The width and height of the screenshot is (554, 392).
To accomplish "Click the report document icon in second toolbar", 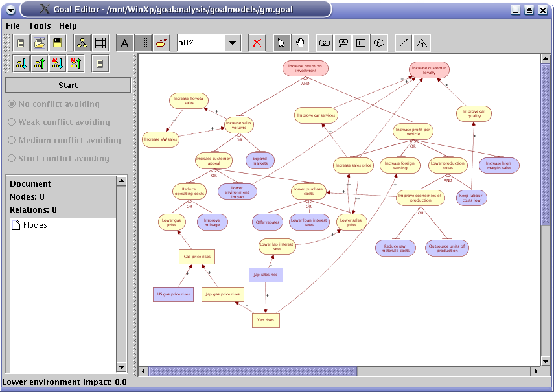I will coord(100,63).
